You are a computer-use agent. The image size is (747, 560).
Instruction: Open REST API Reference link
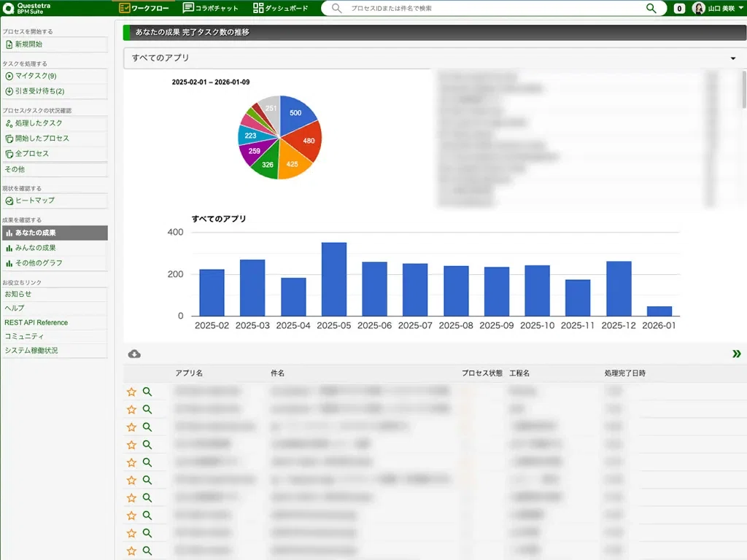[x=36, y=322]
